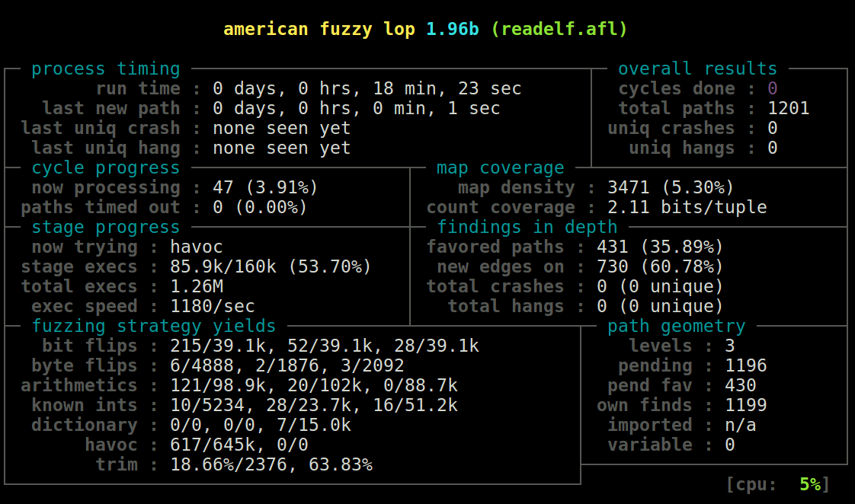Select pending value 1196
The height and width of the screenshot is (504, 855).
(746, 366)
